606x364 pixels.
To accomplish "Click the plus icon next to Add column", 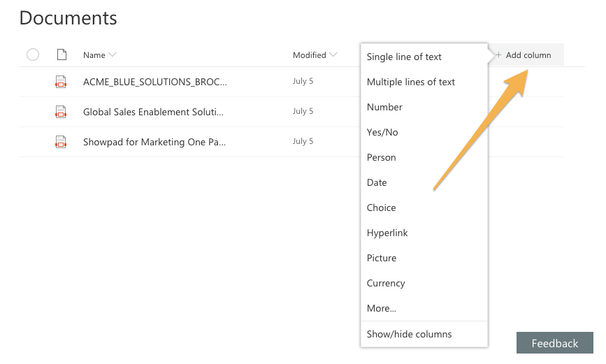I will (x=498, y=55).
